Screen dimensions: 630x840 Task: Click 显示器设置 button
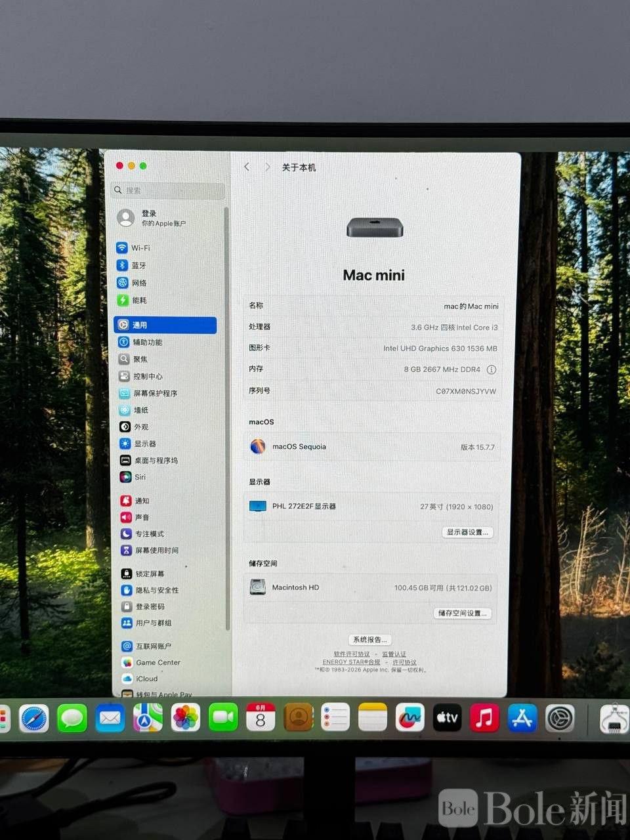467,532
